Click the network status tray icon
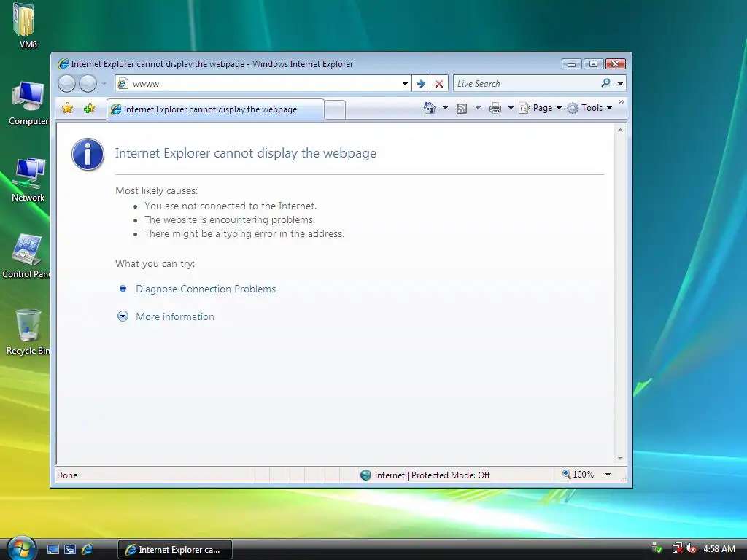 tap(677, 548)
